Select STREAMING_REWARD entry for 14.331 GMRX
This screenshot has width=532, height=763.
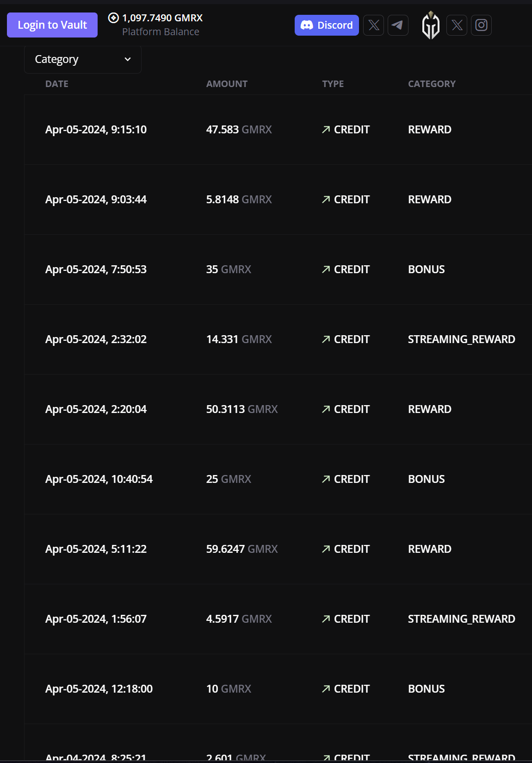[461, 339]
